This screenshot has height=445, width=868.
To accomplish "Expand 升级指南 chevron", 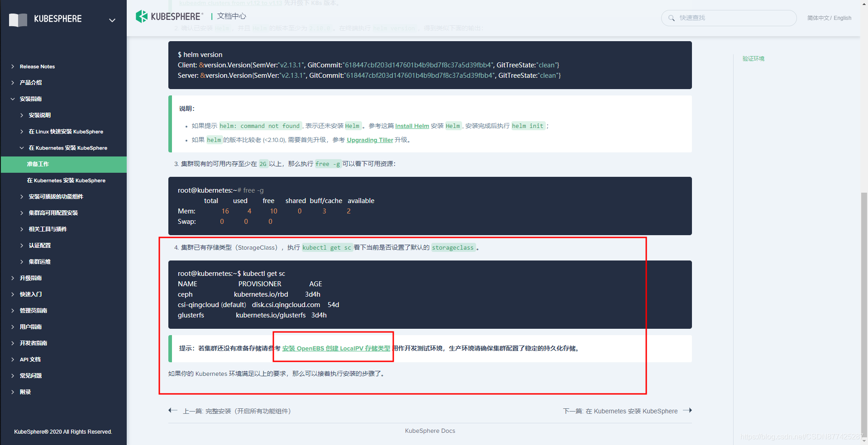I will (x=13, y=278).
